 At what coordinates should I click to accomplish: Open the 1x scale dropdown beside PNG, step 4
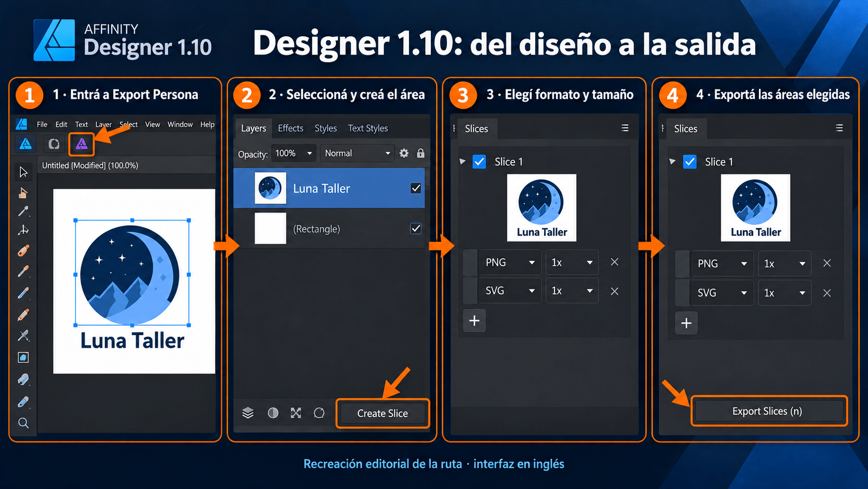tap(784, 263)
